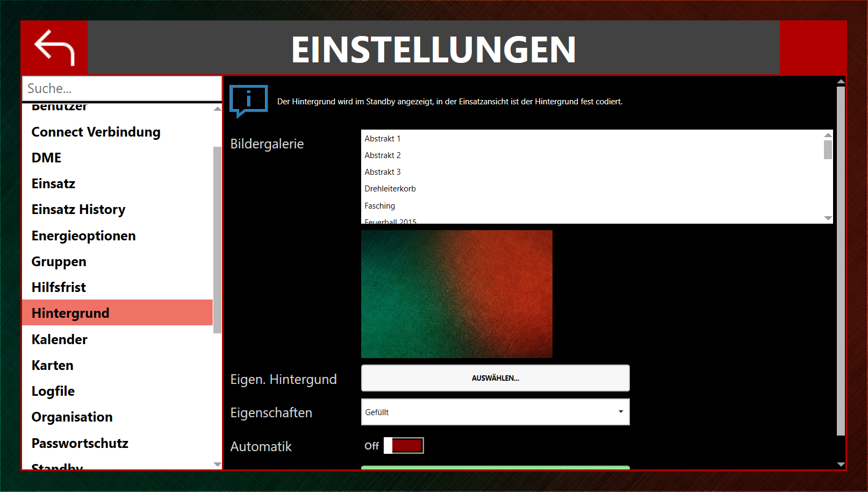Choose Drehleiterkorb from the image list

point(390,188)
